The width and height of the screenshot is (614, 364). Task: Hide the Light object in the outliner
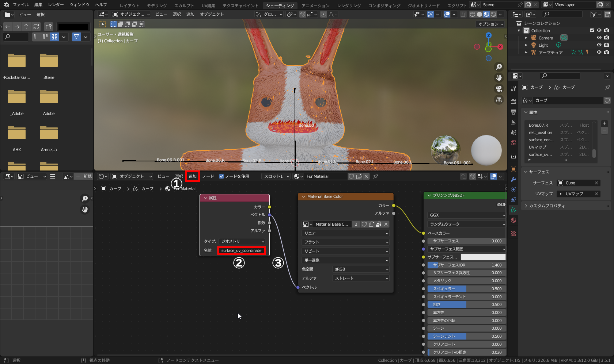tap(599, 45)
